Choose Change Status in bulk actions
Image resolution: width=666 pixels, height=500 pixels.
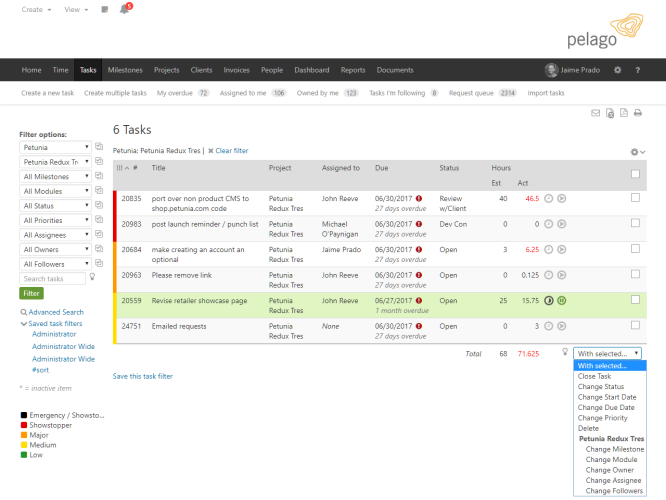(x=610, y=387)
